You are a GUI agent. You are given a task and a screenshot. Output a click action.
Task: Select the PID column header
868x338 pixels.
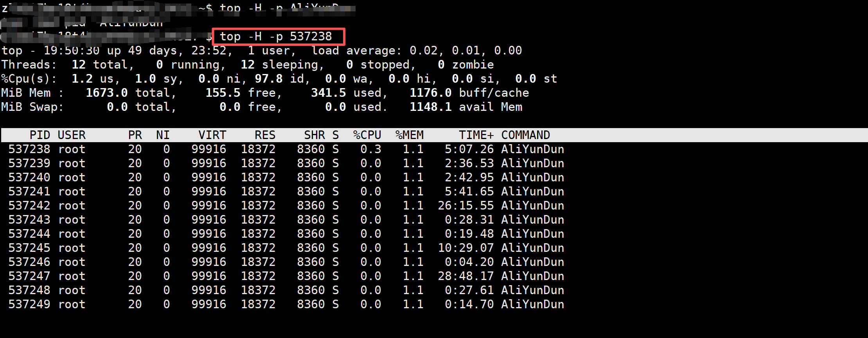40,135
